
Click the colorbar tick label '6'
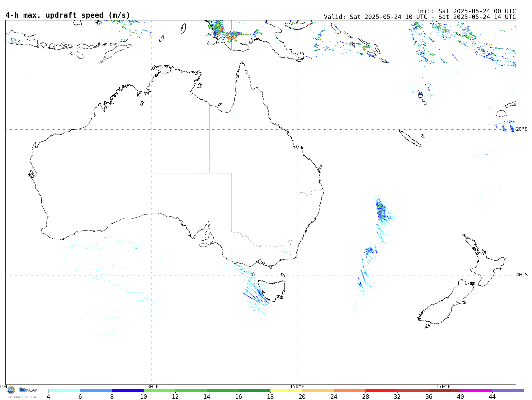80,397
